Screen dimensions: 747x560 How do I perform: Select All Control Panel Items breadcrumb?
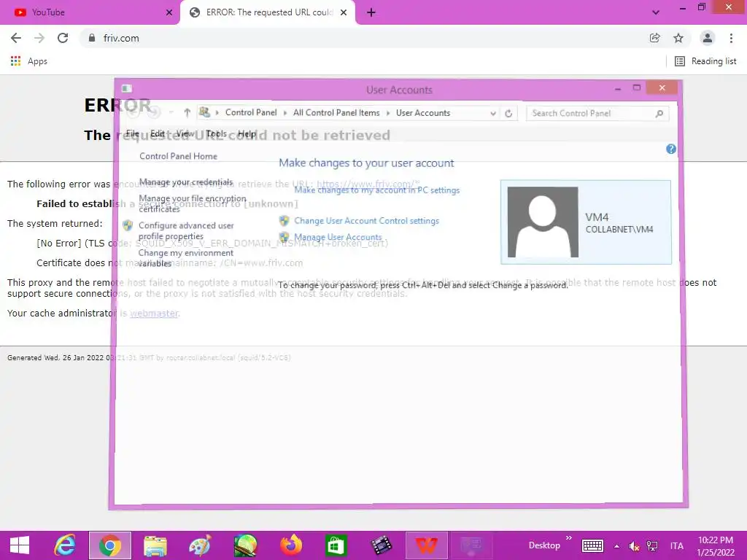pyautogui.click(x=336, y=113)
